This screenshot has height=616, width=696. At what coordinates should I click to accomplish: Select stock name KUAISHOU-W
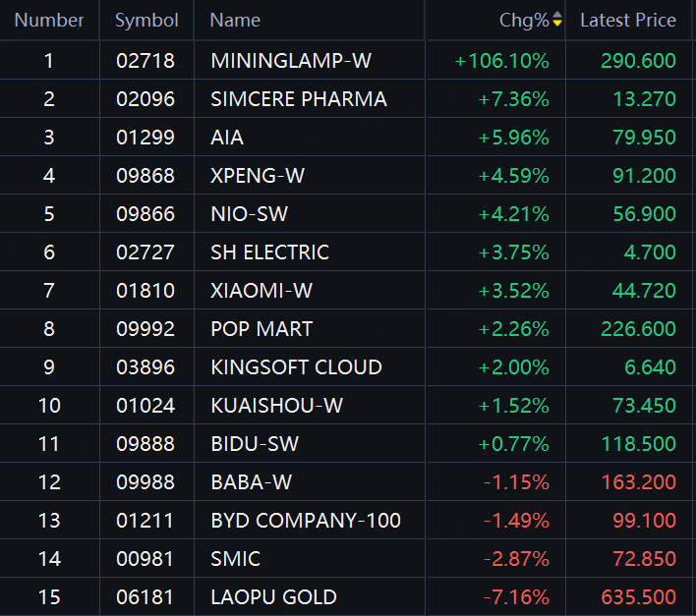coord(277,406)
